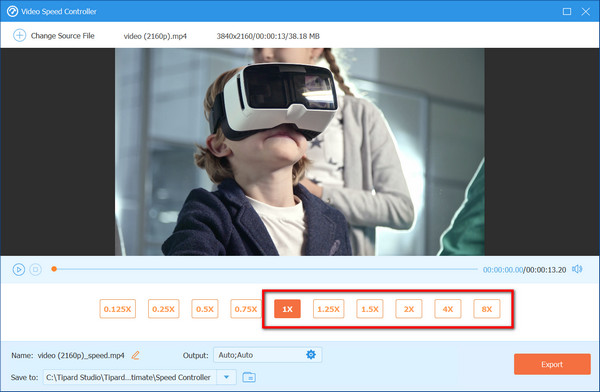This screenshot has width=600, height=392.
Task: Set playback speed to 2X
Action: pyautogui.click(x=409, y=309)
